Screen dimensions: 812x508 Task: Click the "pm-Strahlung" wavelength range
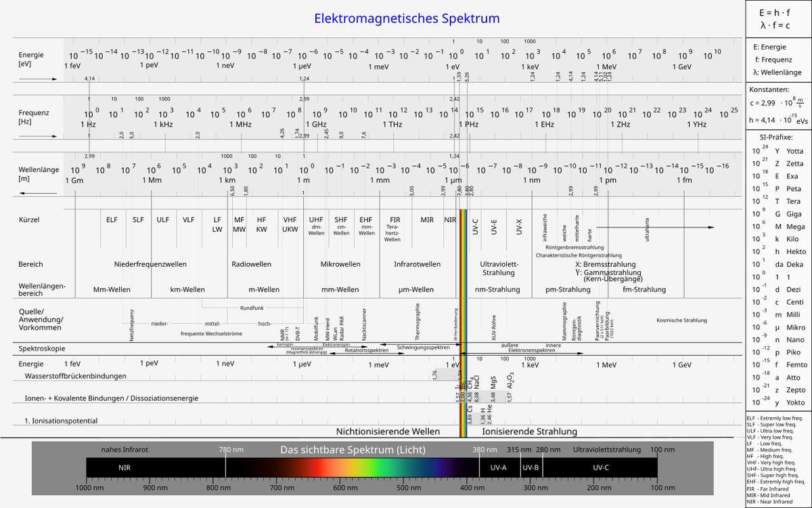pos(568,289)
